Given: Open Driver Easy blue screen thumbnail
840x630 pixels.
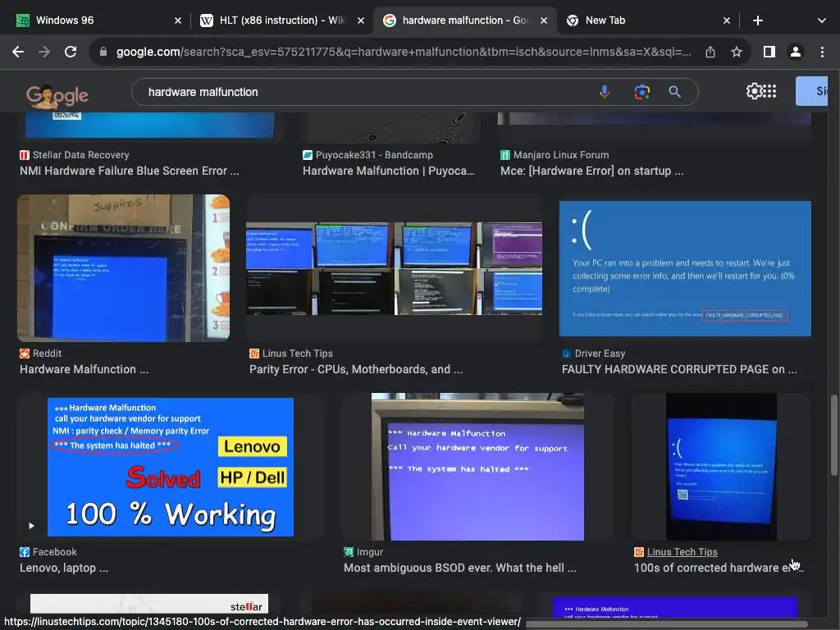Looking at the screenshot, I should (685, 268).
